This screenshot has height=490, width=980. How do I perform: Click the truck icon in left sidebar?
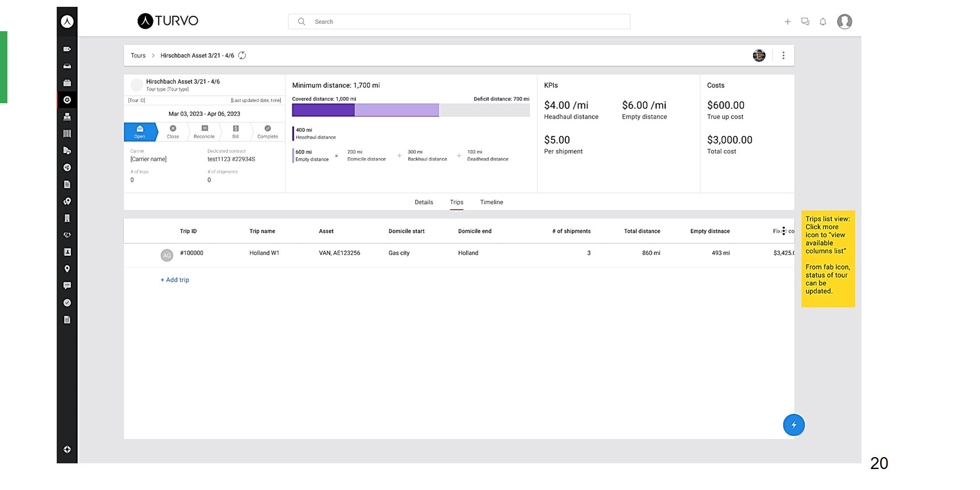tap(67, 151)
